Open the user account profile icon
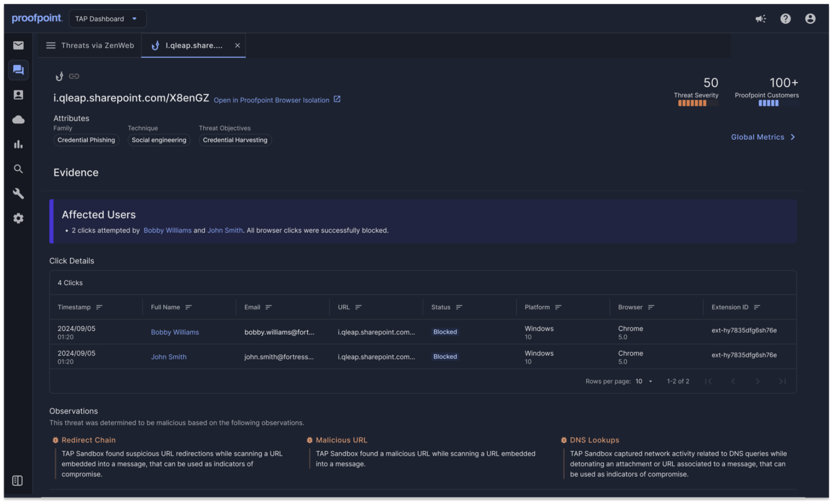The width and height of the screenshot is (840, 504). [x=810, y=19]
